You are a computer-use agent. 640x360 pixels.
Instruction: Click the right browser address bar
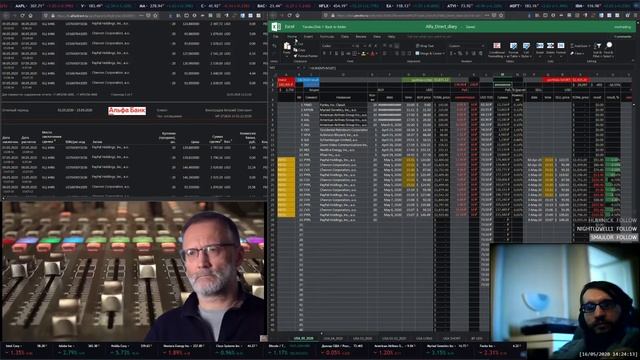click(x=412, y=15)
